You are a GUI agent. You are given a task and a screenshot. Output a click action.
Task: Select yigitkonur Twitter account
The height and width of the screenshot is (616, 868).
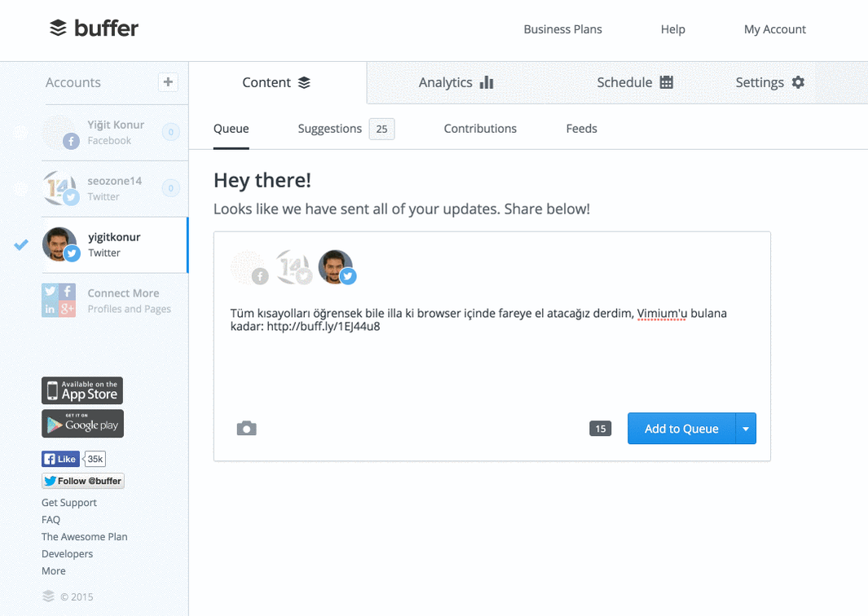point(115,244)
